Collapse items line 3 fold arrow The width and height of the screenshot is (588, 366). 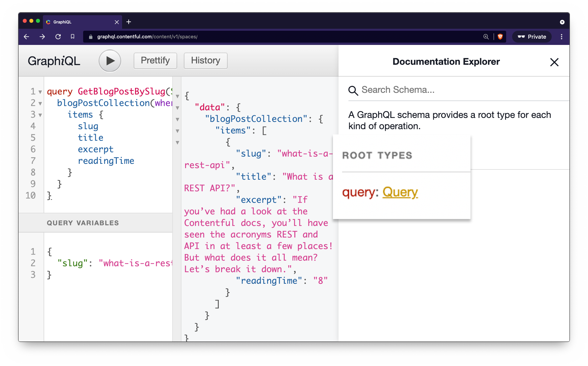tap(40, 115)
